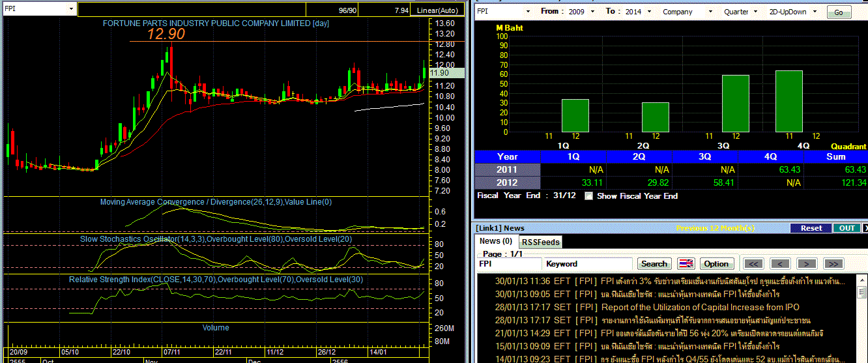Click the FPI symbol field in the news panel
Screen dimensions: 868x363
[x=509, y=264]
